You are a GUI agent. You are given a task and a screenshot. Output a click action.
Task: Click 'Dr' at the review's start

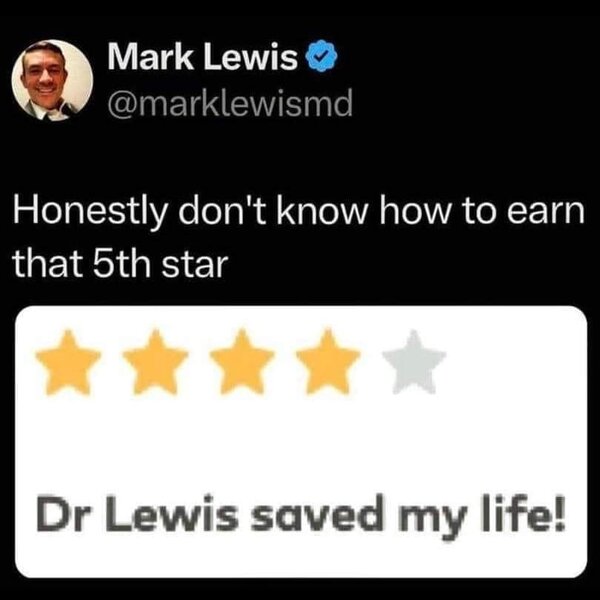(x=60, y=515)
